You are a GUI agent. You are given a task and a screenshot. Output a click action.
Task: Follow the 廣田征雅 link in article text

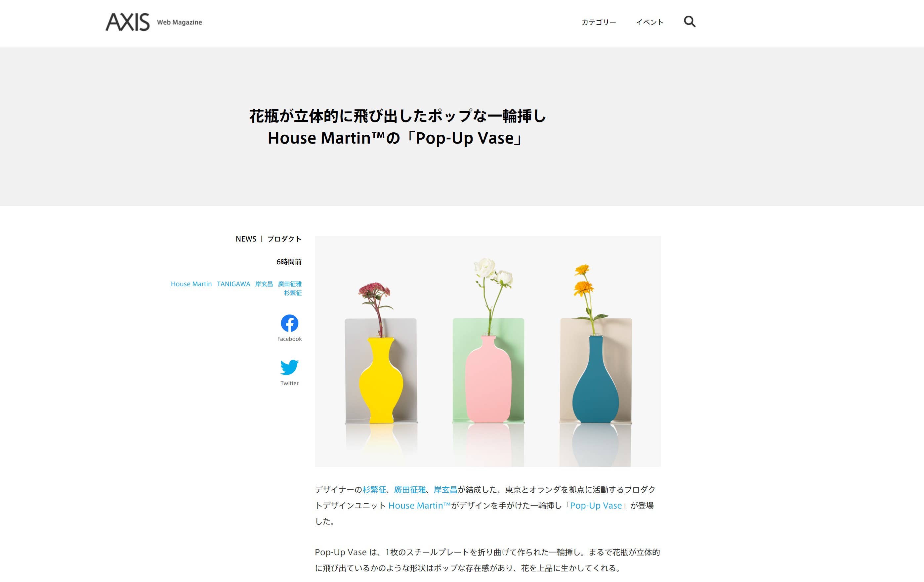410,489
